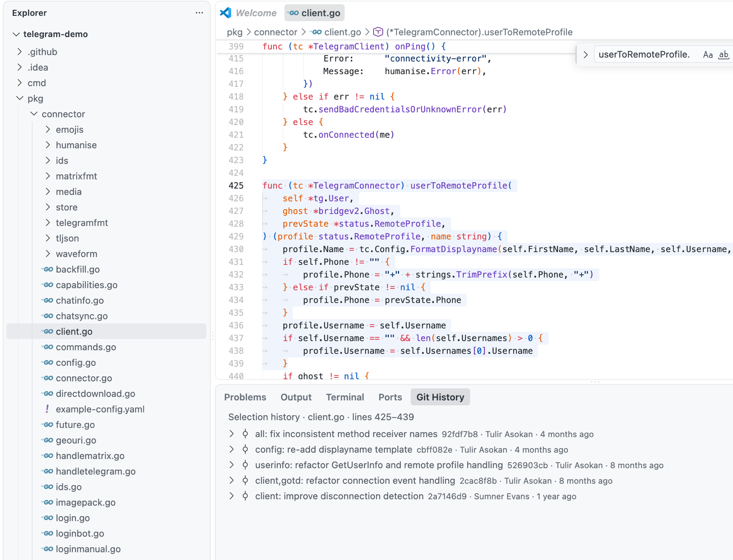Expand commit 'refactor connection event handling'

[x=232, y=481]
